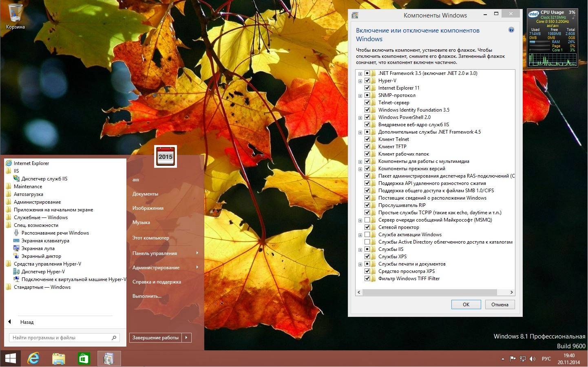The image size is (588, 367).
Task: Launch Internet Explorer from the taskbar
Action: 33,358
